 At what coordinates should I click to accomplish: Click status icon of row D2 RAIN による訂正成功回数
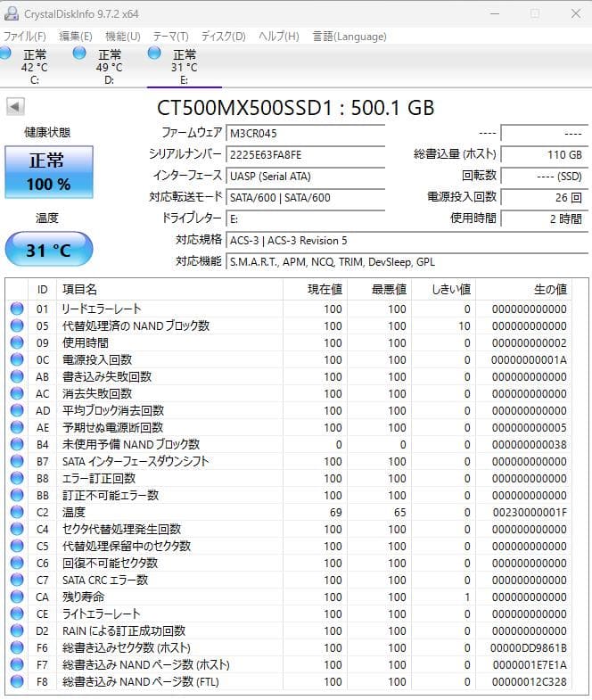17,630
